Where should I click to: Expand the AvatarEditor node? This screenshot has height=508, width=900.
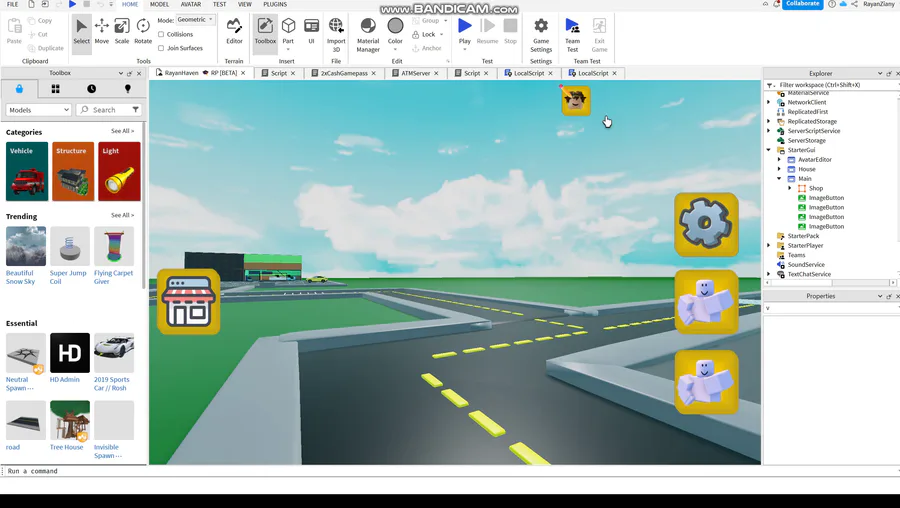(779, 160)
